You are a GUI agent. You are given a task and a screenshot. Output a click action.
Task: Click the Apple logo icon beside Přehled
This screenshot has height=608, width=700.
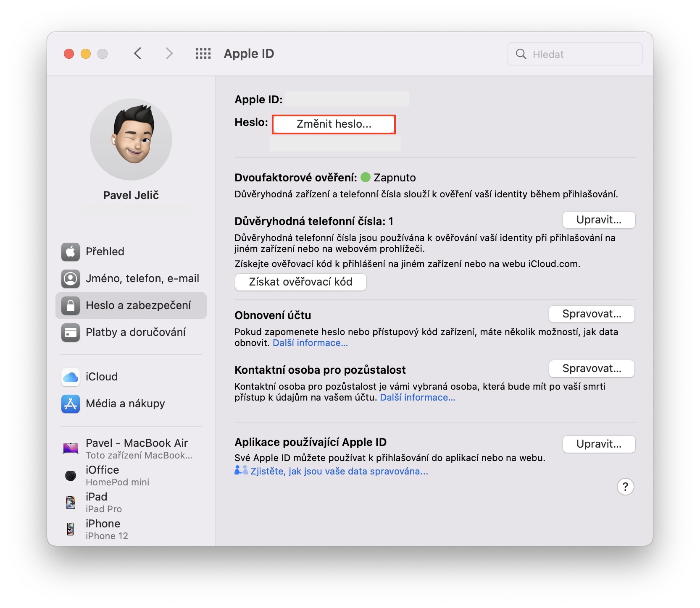click(71, 252)
